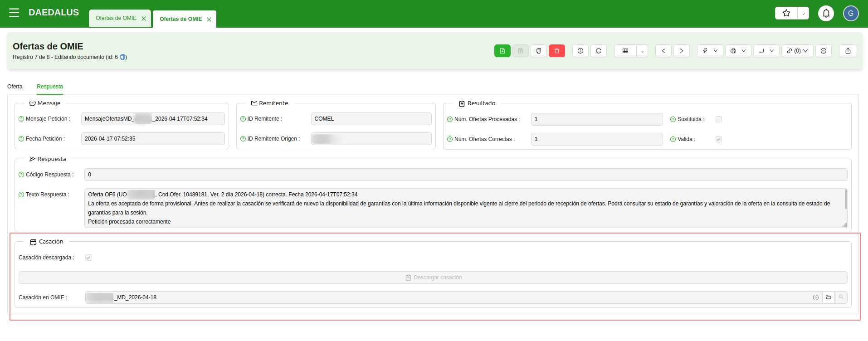Click the Descargar casación button
The height and width of the screenshot is (341, 868).
433,278
